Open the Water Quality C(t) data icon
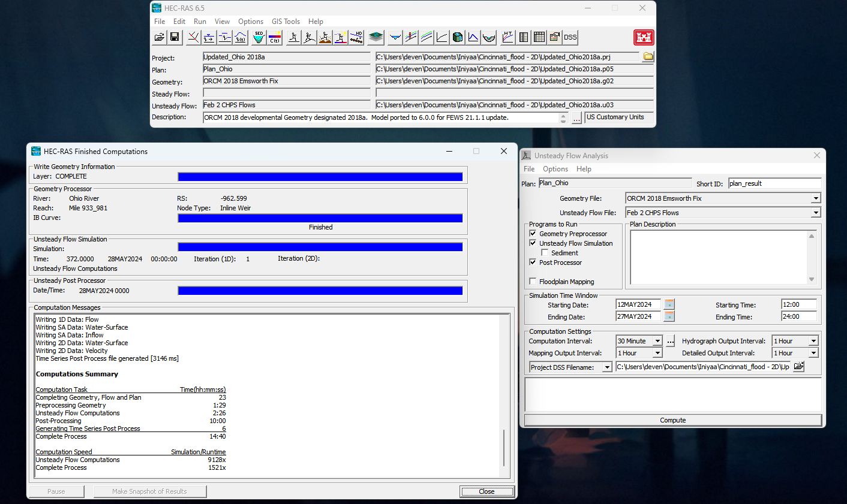847x504 pixels. coord(275,37)
